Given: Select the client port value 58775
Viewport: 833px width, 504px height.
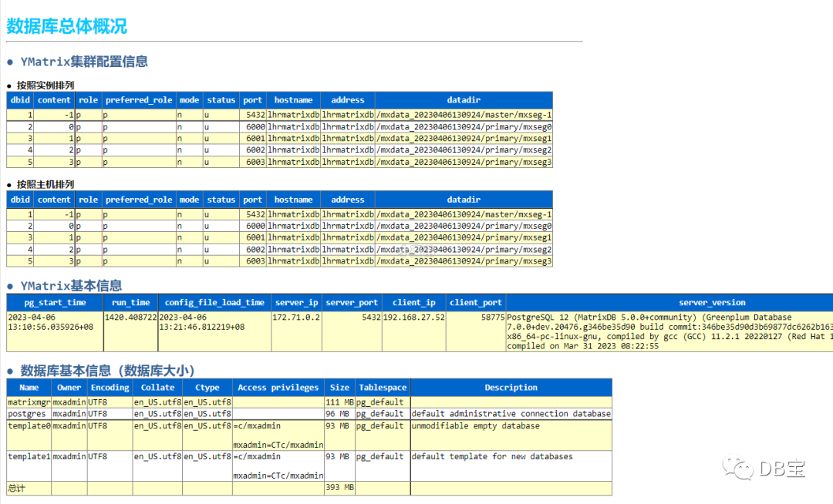Looking at the screenshot, I should pyautogui.click(x=492, y=318).
